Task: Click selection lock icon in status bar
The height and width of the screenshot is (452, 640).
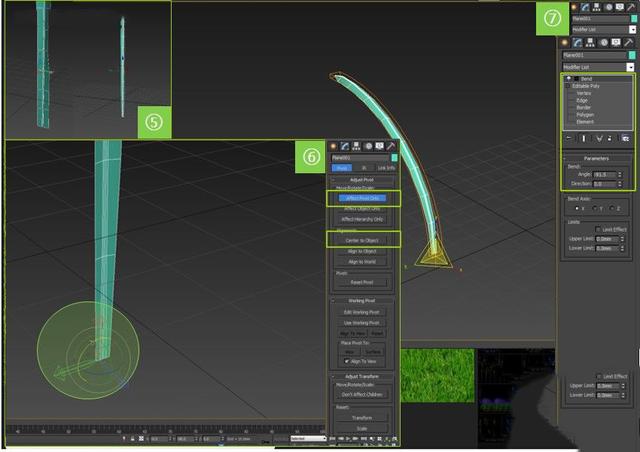Action: (x=133, y=439)
